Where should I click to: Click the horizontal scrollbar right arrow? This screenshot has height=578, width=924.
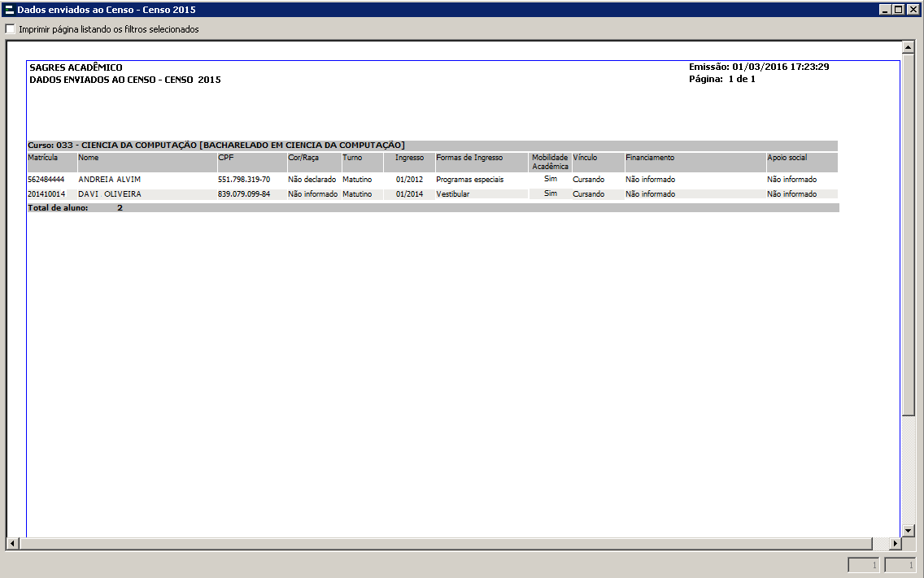pyautogui.click(x=896, y=543)
